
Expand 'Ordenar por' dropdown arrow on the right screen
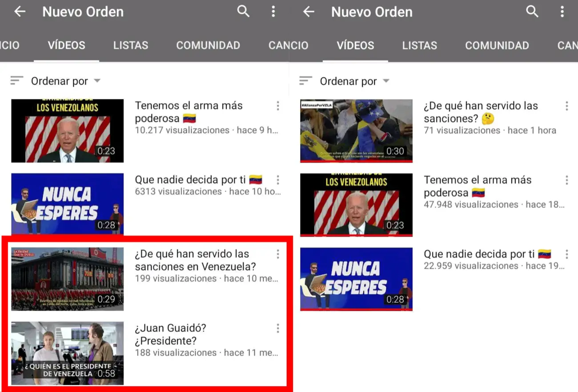[x=386, y=81]
